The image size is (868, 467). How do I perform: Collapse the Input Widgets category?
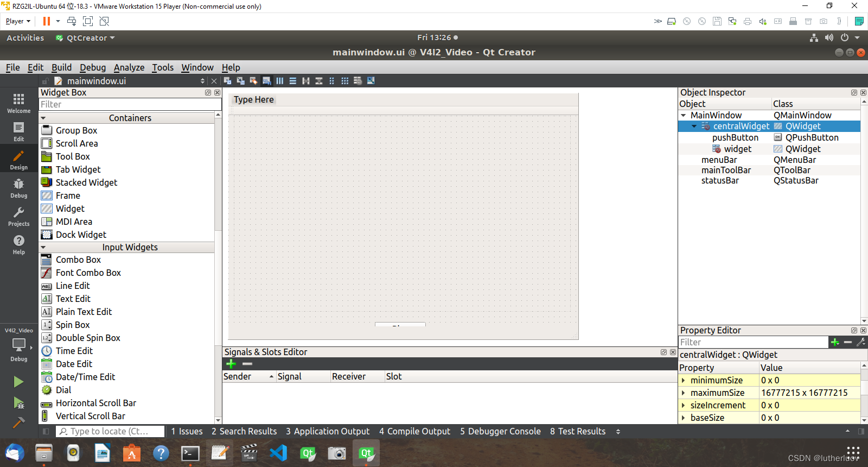(x=43, y=247)
